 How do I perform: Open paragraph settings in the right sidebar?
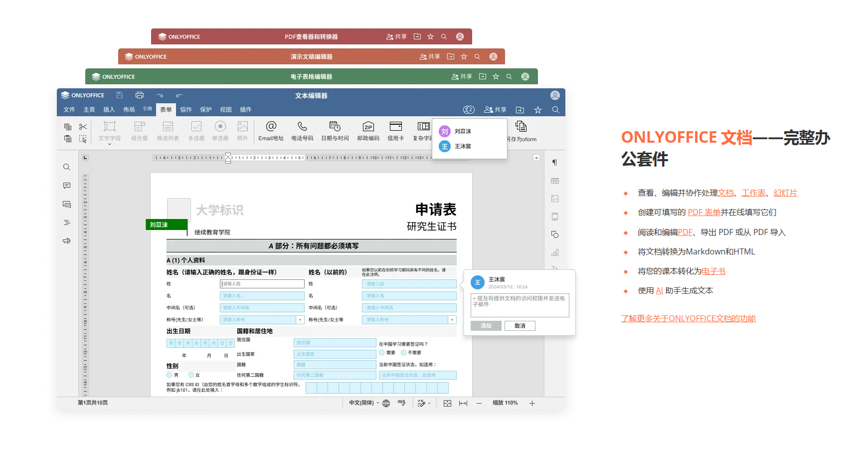tap(554, 163)
